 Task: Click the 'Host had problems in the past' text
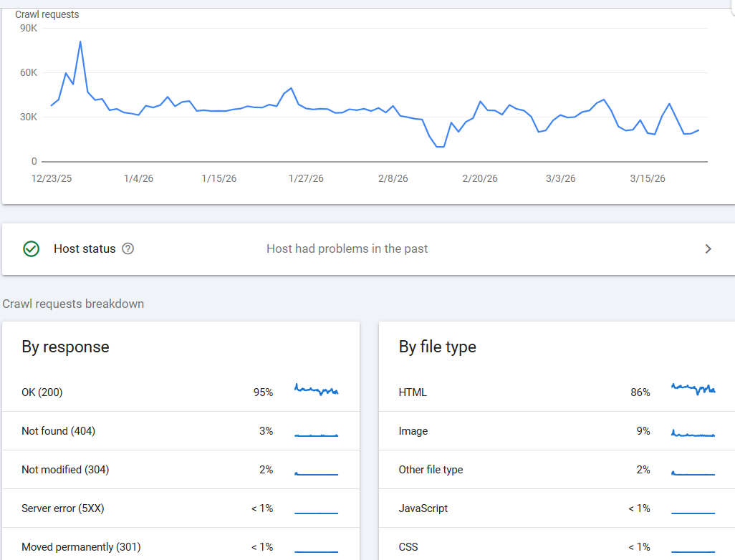(347, 249)
